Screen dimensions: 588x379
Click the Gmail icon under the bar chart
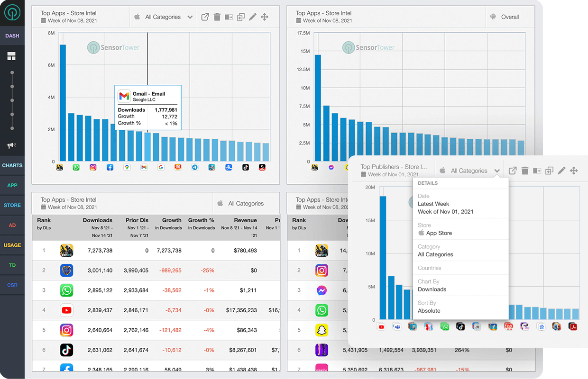pos(144,167)
